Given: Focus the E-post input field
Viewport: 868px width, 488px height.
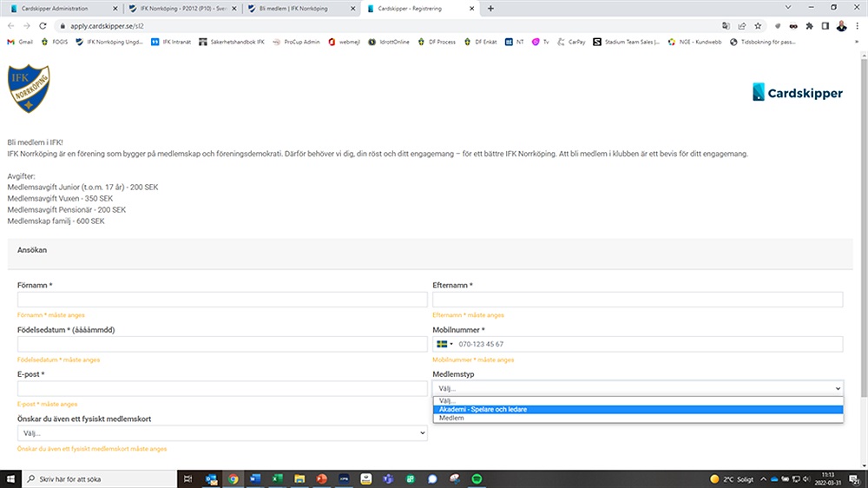Looking at the screenshot, I should (222, 388).
